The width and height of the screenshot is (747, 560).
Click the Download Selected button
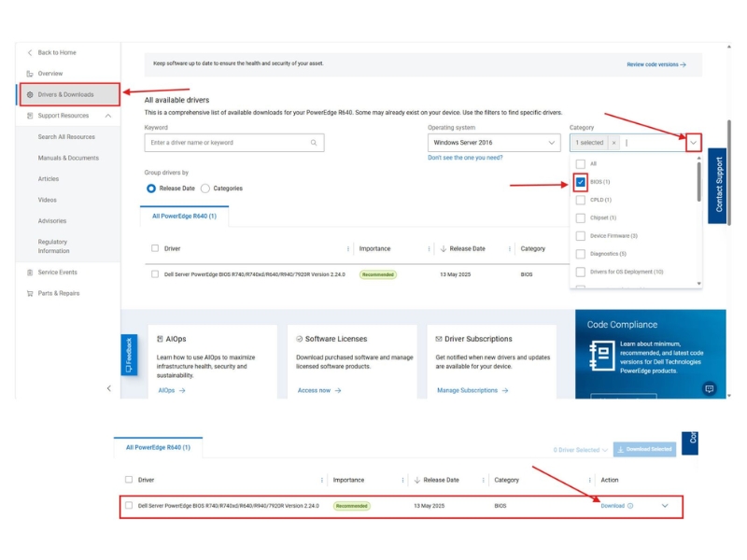tap(644, 449)
